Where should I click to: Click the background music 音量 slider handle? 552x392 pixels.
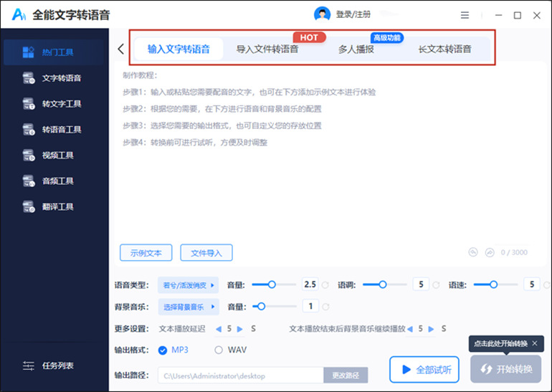click(261, 307)
